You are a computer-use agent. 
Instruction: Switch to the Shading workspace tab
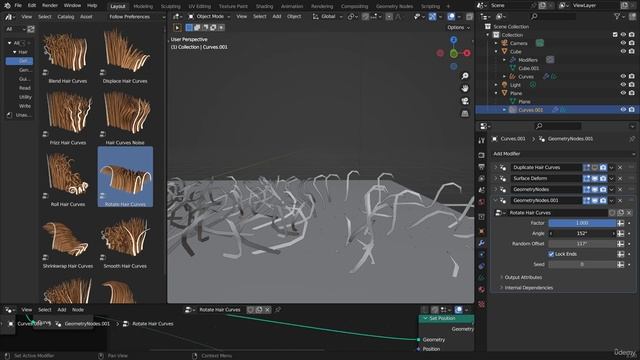[264, 6]
